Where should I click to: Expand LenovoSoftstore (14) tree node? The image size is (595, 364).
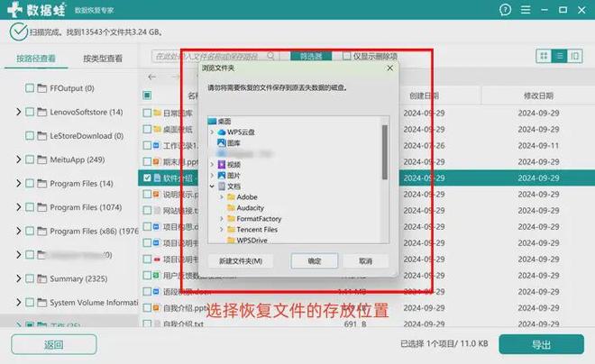(x=18, y=112)
